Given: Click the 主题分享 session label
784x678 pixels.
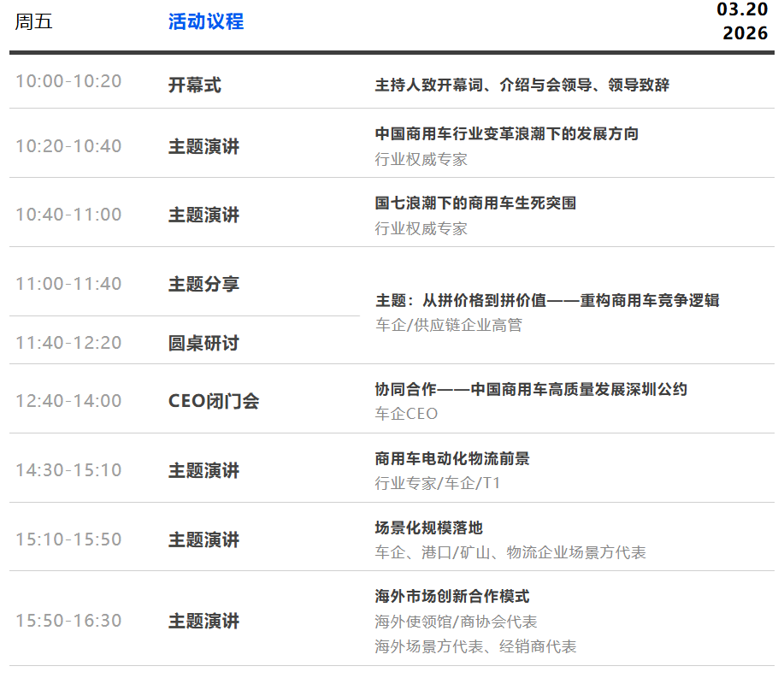Looking at the screenshot, I should 203,284.
